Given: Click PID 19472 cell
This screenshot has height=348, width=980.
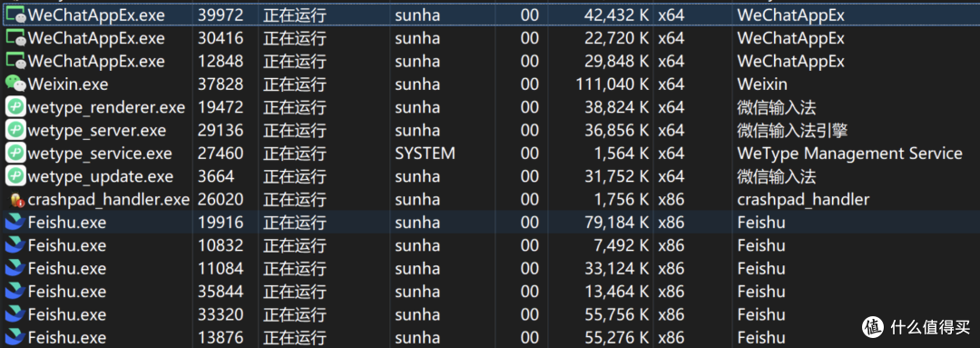Looking at the screenshot, I should [x=220, y=107].
